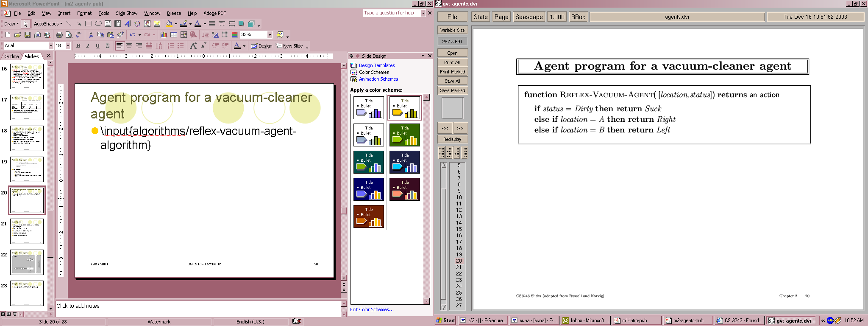Screen dimensions: 868x326
Task: Click the Spelling check icon
Action: click(x=78, y=35)
